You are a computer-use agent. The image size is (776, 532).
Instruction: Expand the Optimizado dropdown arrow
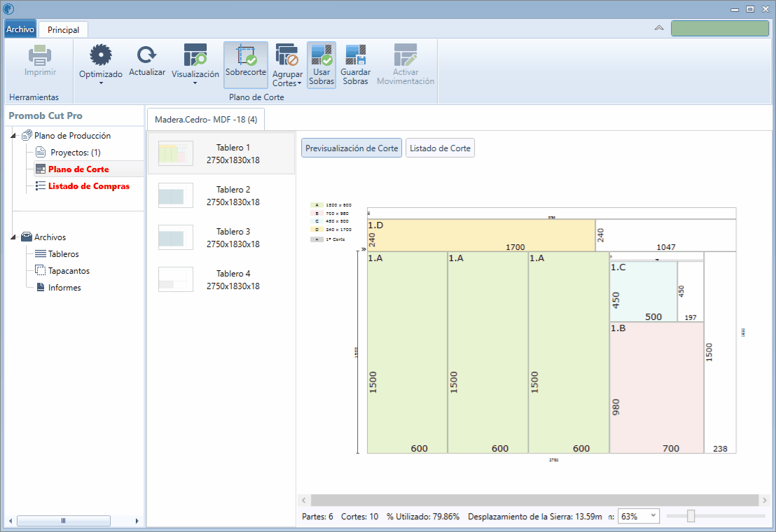pyautogui.click(x=101, y=83)
